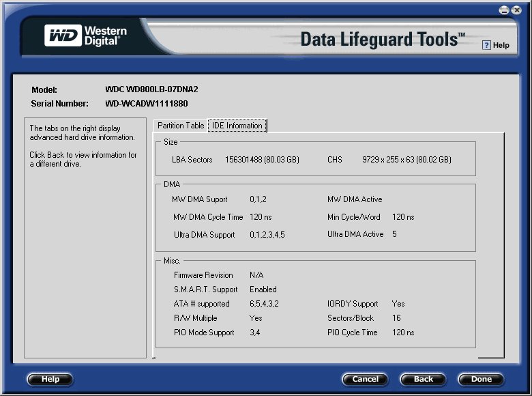Open Help link in the header
The image size is (532, 396).
(x=501, y=45)
